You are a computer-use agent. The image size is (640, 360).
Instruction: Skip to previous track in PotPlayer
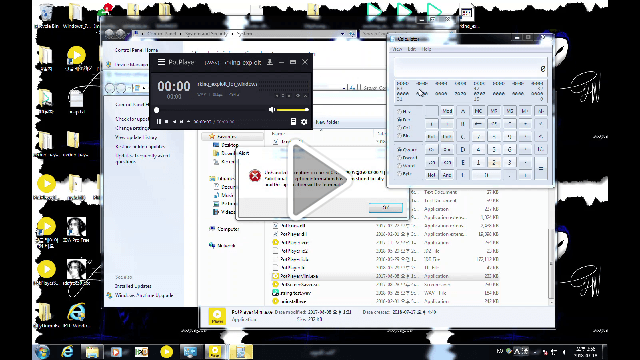point(174,122)
